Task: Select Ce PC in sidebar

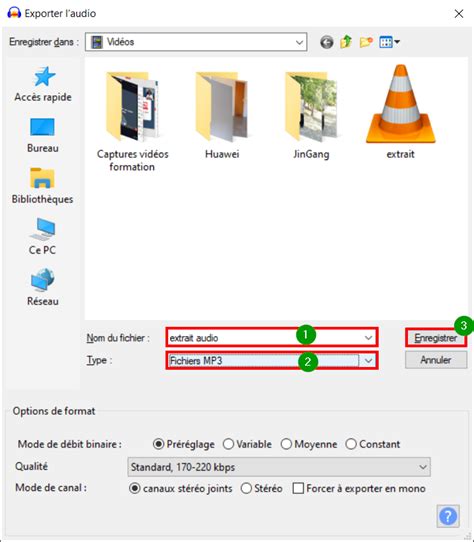Action: click(x=42, y=237)
